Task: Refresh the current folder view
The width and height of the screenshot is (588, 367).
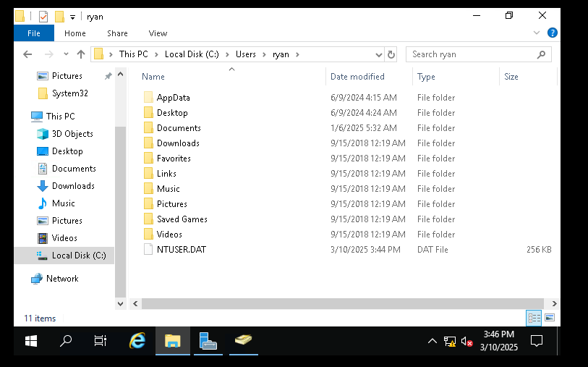Action: pyautogui.click(x=391, y=54)
